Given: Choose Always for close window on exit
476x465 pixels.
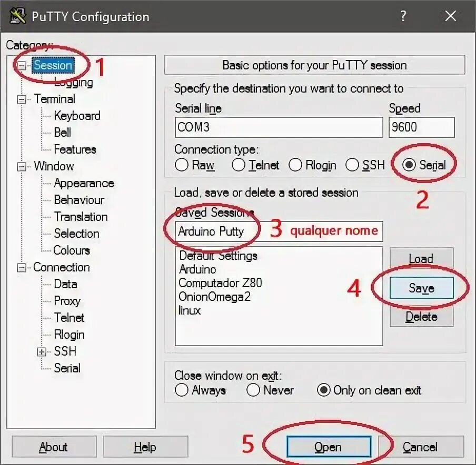Looking at the screenshot, I should [200, 390].
